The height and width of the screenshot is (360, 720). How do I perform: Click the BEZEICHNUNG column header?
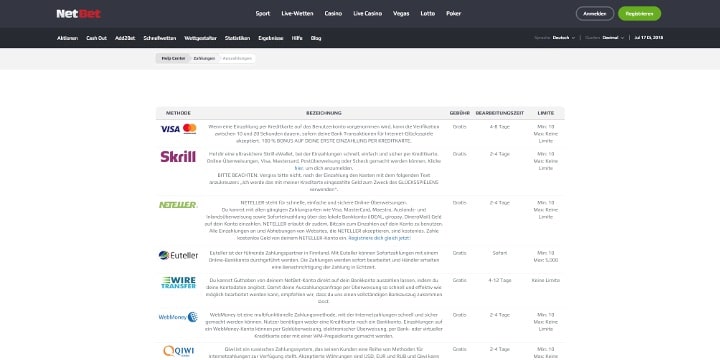click(324, 113)
